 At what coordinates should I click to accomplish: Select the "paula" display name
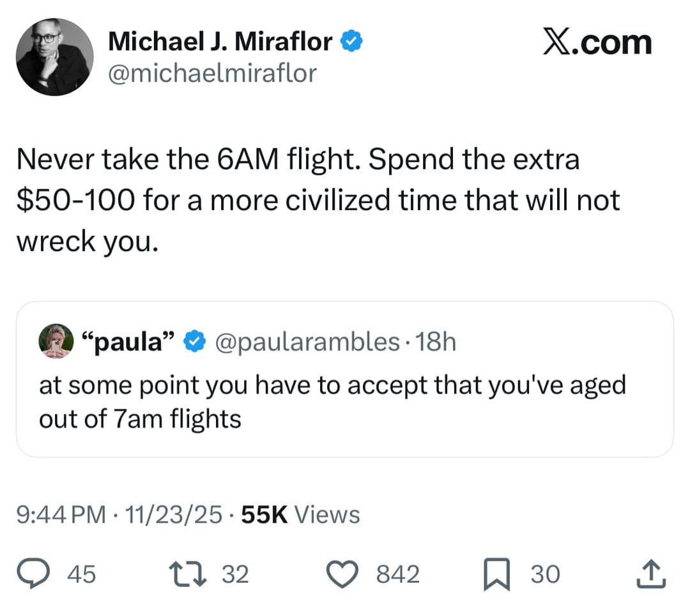coord(128,343)
